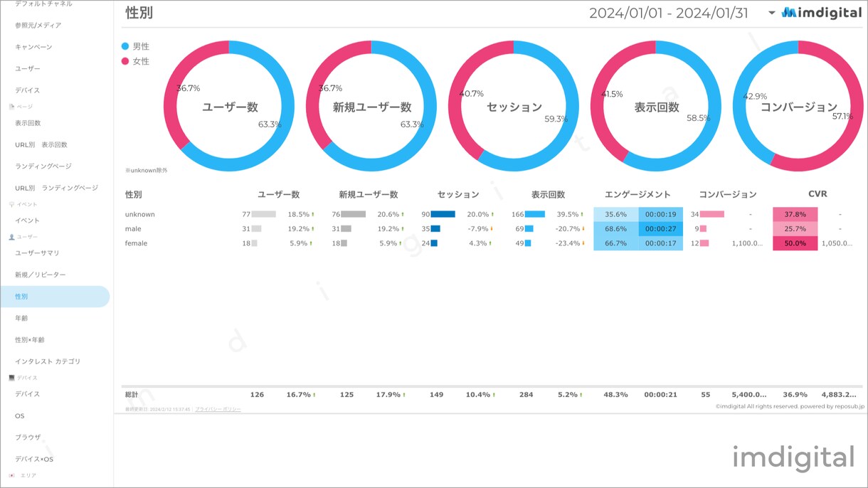
Task: Click the Japan flag icon beside エリア
Action: (x=11, y=475)
